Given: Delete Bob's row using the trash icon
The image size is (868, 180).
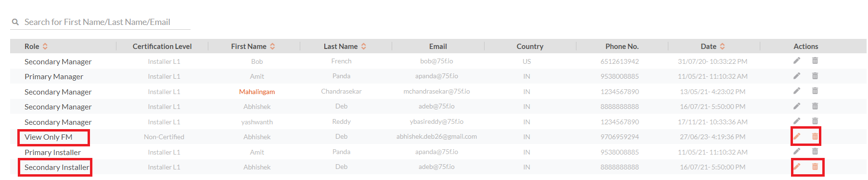Looking at the screenshot, I should coord(815,60).
